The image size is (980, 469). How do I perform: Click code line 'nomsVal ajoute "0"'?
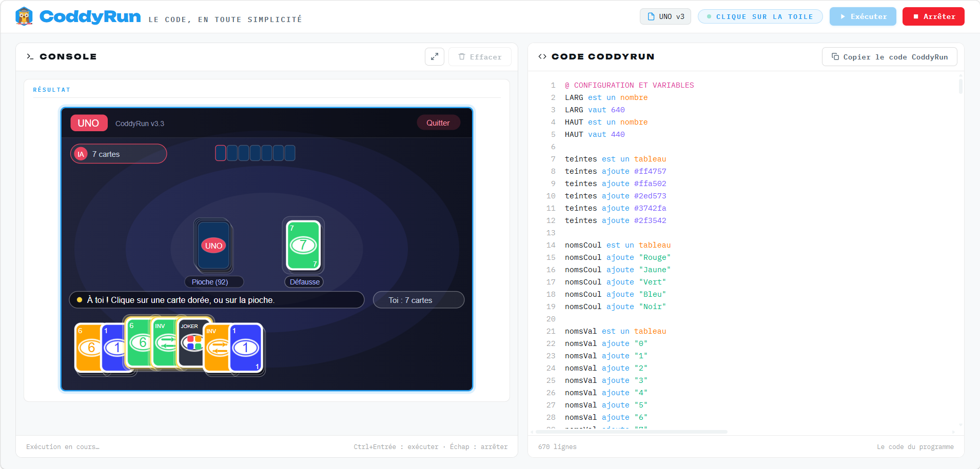coord(606,343)
